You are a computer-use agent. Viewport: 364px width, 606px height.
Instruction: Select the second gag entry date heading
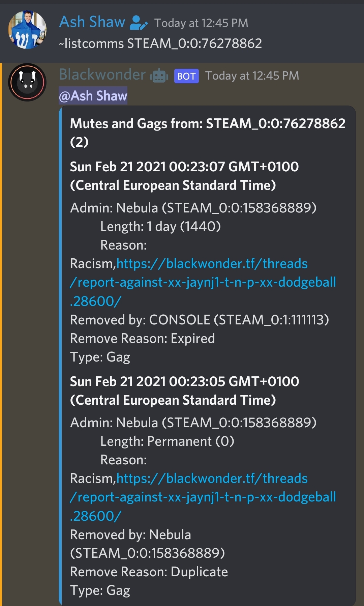[x=184, y=391]
